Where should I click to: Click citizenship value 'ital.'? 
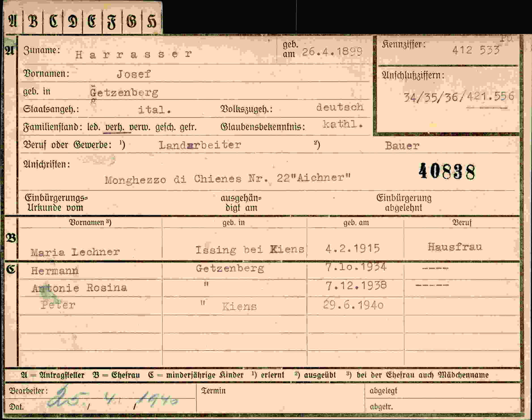pyautogui.click(x=154, y=110)
